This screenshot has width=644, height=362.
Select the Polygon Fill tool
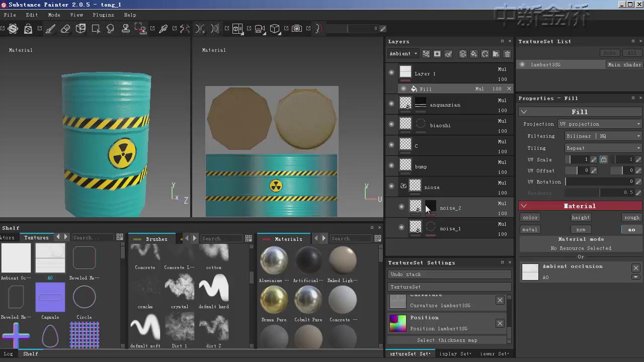tap(96, 29)
